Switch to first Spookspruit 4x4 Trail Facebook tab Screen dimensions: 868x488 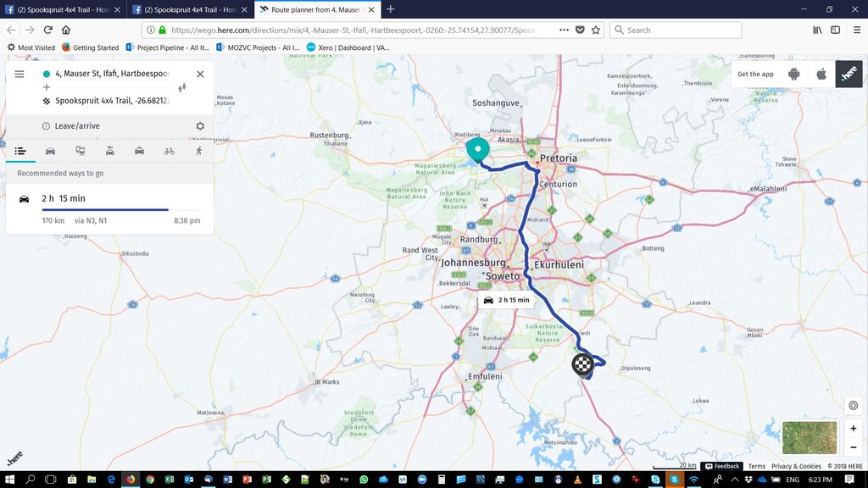[x=63, y=9]
